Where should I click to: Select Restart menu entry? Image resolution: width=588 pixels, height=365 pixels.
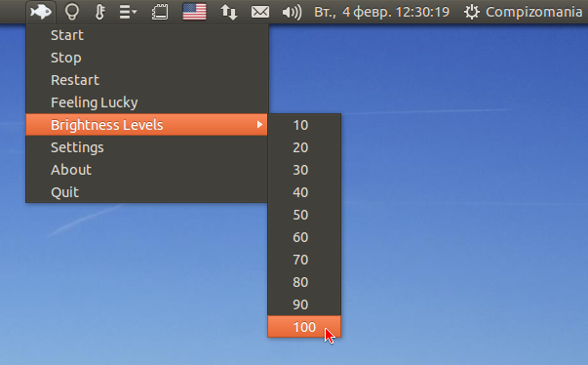146,80
